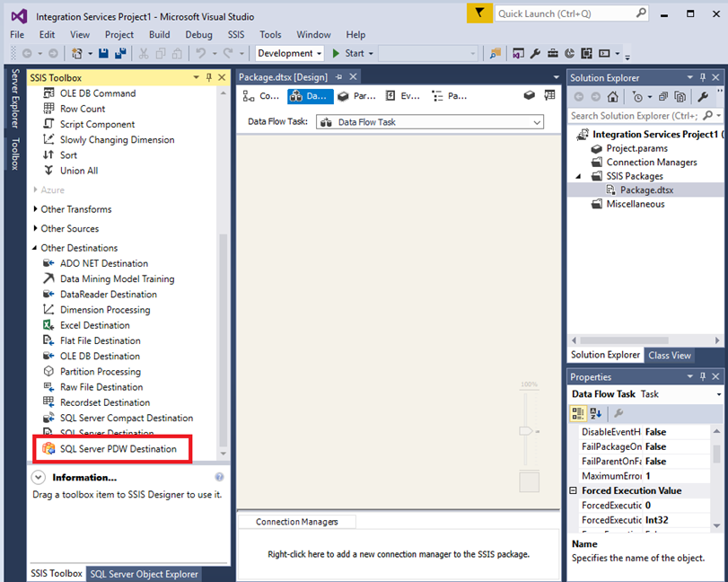Click the feedback notification flag icon
Screen dimensions: 728x582
(479, 13)
